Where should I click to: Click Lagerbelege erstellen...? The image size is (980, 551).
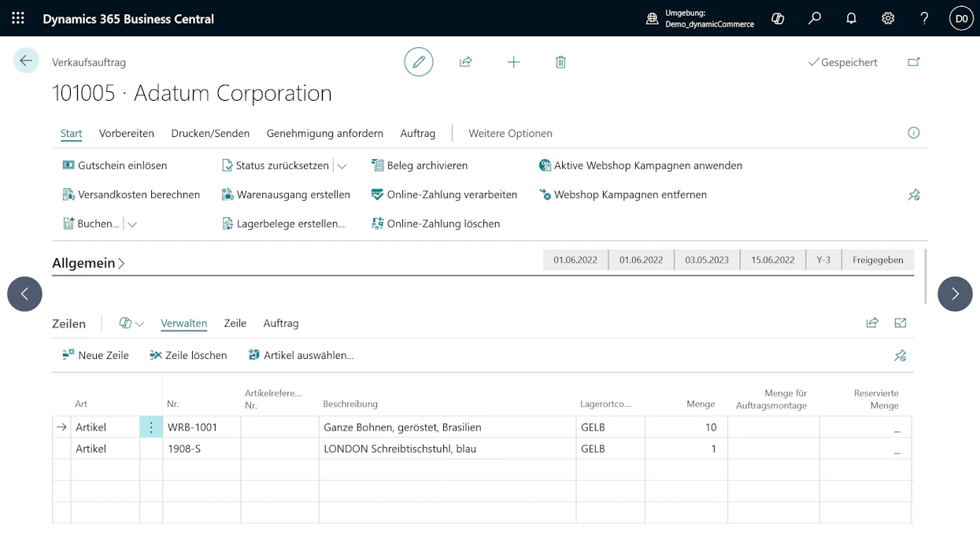(283, 224)
